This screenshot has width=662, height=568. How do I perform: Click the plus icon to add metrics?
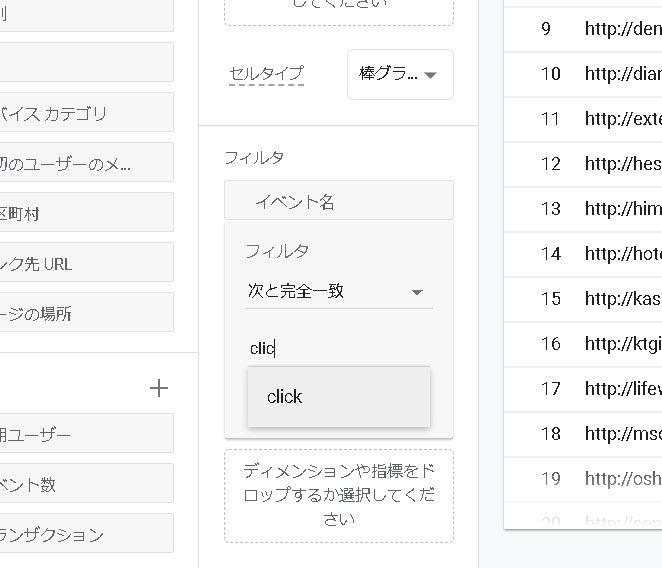pyautogui.click(x=158, y=389)
